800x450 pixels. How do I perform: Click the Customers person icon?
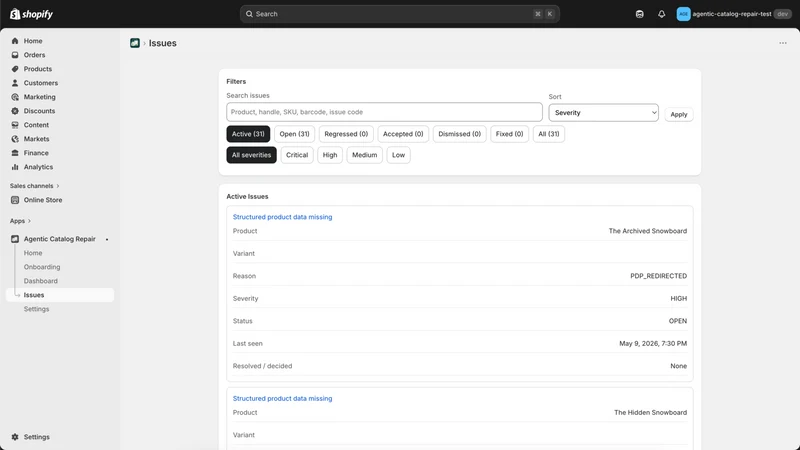click(15, 83)
